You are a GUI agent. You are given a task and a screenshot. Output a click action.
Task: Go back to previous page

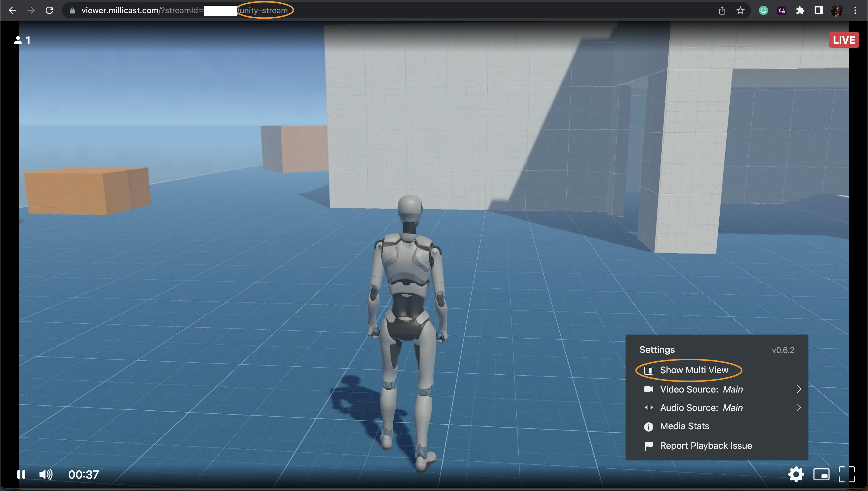pos(13,10)
